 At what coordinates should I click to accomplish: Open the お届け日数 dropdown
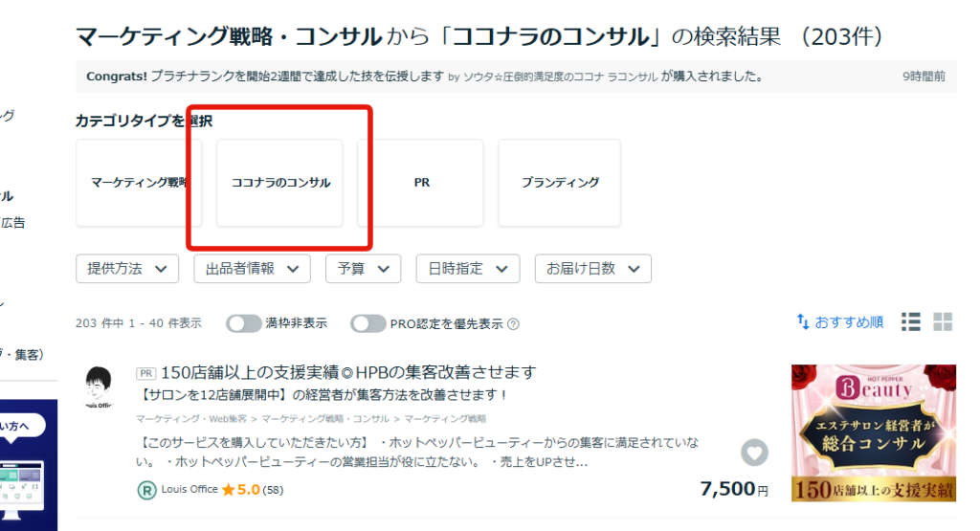coord(592,269)
